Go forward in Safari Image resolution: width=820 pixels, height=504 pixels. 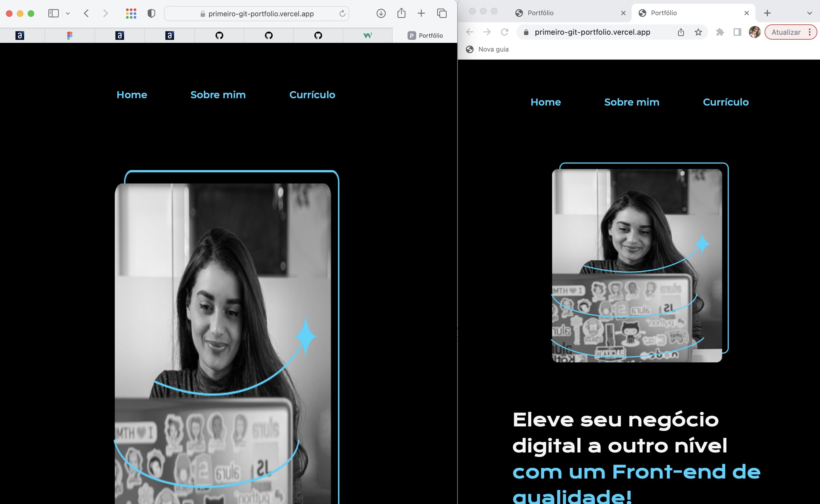point(105,13)
